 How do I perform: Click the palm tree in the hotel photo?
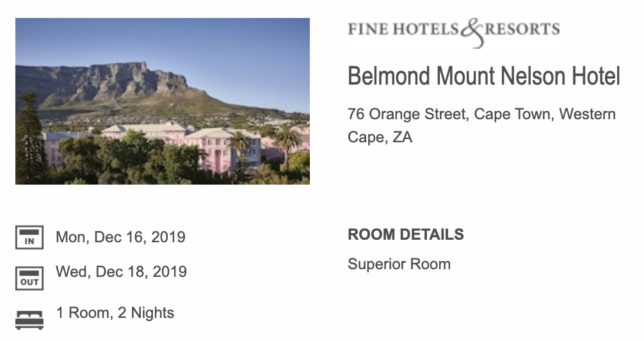tap(287, 137)
